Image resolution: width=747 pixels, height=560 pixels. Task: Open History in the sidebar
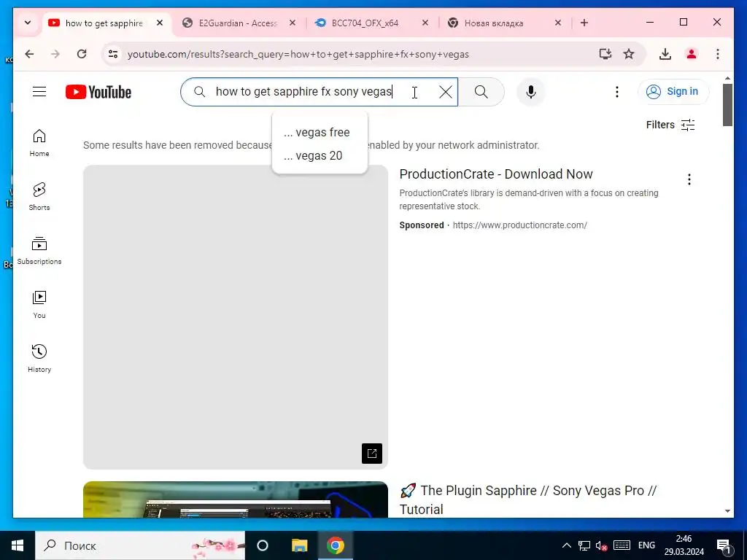(39, 359)
